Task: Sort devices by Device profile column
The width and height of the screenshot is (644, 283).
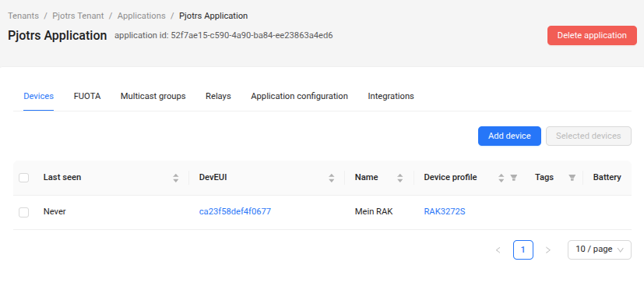Action: click(x=501, y=178)
